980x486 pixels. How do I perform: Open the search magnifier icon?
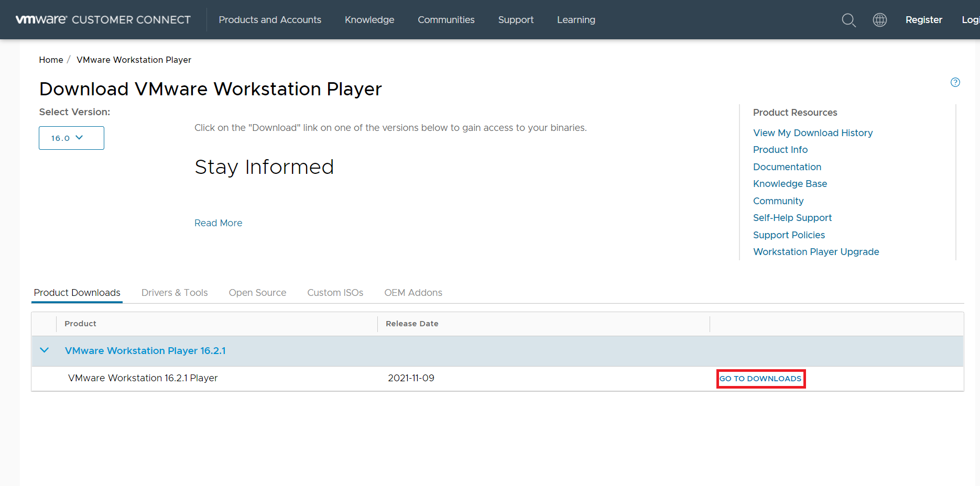pos(848,20)
